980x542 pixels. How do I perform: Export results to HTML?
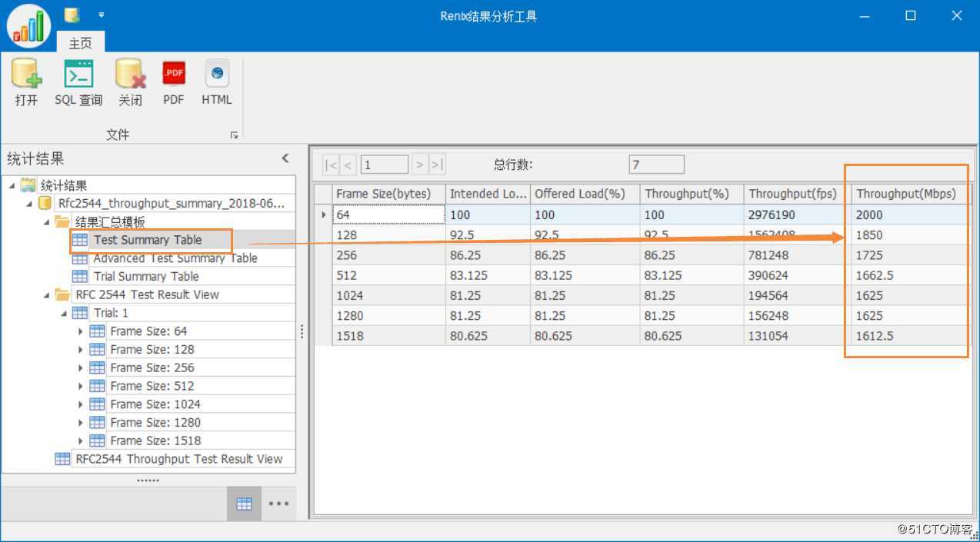pyautogui.click(x=217, y=83)
